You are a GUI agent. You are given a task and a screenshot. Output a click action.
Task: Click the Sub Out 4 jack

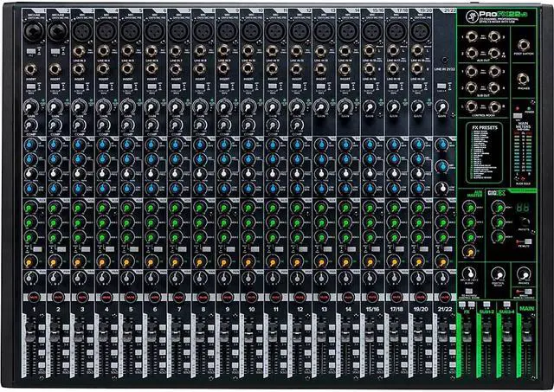coord(494,87)
